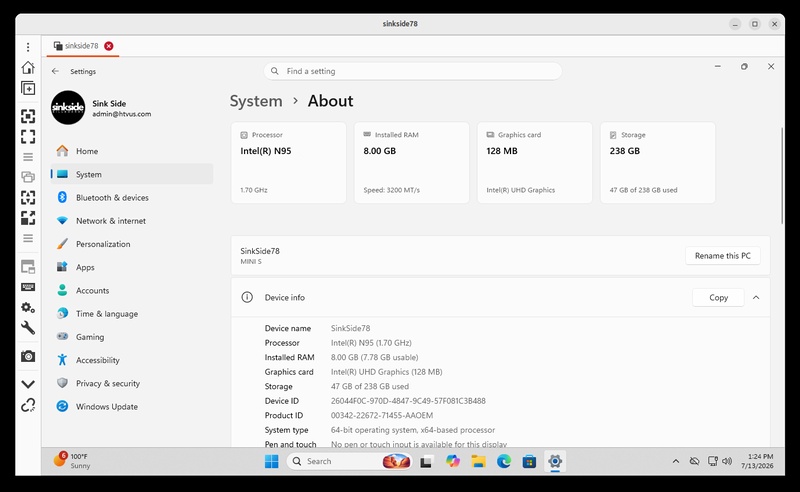Show hidden icons with the tray chevron
The image size is (800, 492).
point(676,461)
